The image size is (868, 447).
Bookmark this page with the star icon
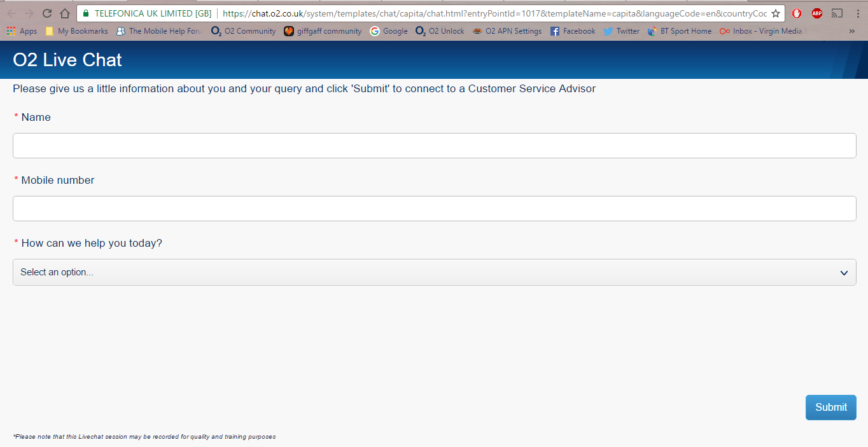click(x=775, y=13)
